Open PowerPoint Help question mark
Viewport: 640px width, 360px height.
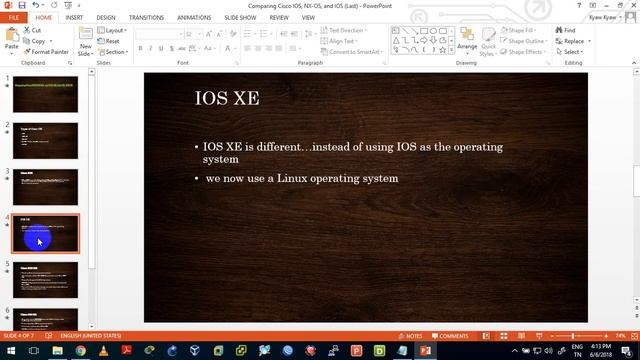[x=579, y=5]
